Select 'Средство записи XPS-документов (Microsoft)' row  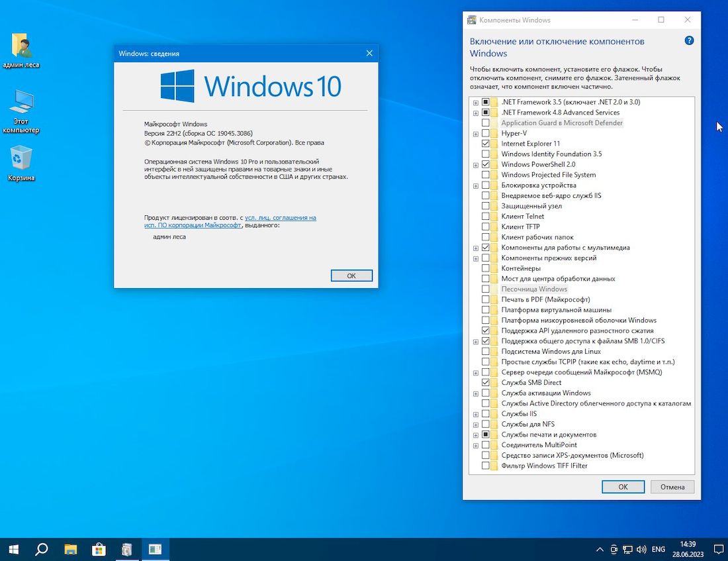(x=572, y=455)
